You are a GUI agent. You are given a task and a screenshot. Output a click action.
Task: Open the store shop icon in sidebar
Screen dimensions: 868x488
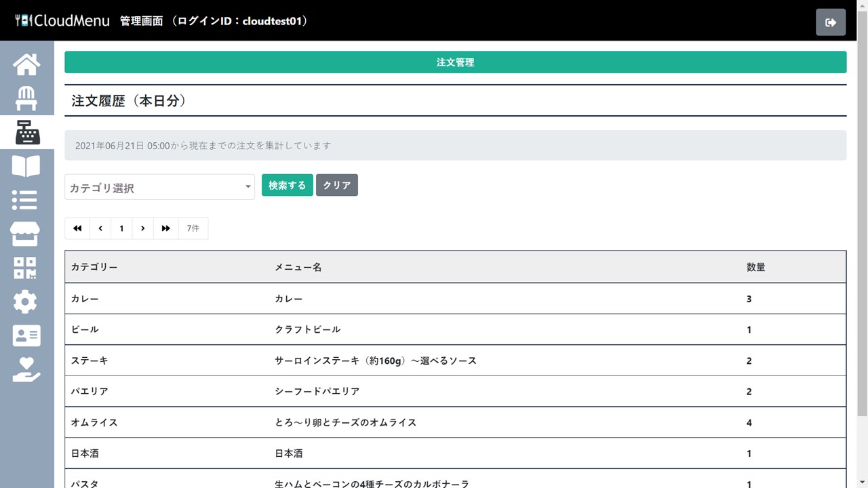click(x=25, y=234)
